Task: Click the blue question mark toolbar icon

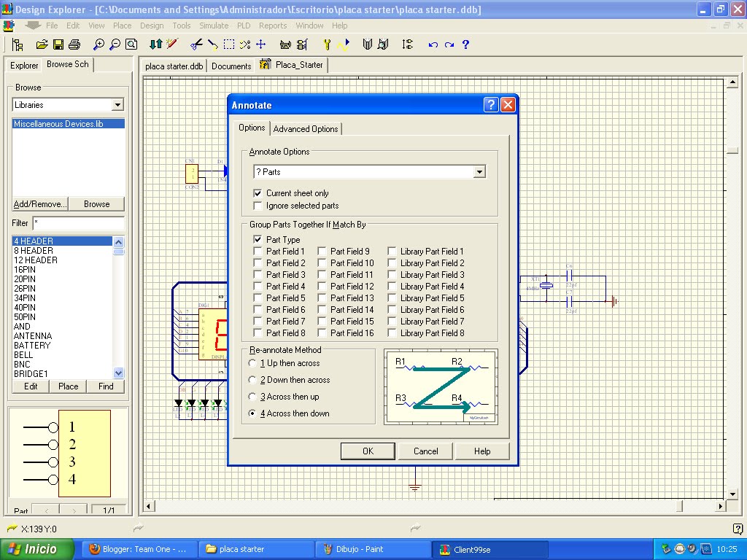Action: (465, 44)
